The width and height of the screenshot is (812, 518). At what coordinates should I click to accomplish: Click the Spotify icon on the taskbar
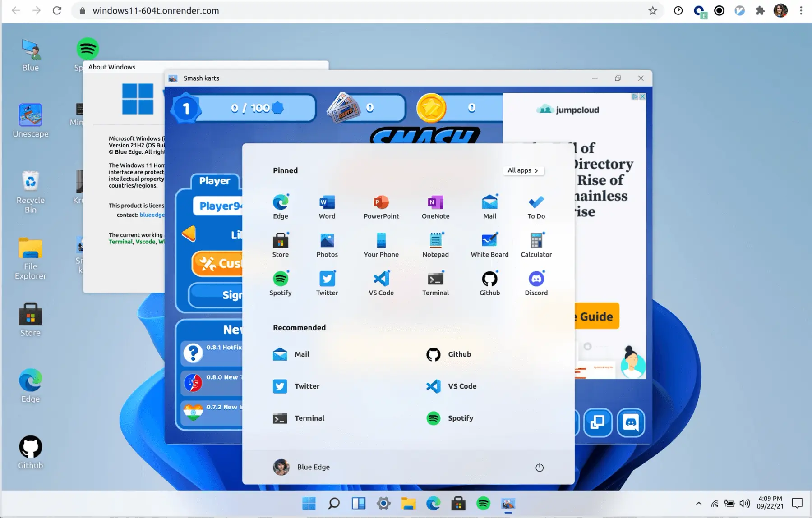(x=483, y=504)
